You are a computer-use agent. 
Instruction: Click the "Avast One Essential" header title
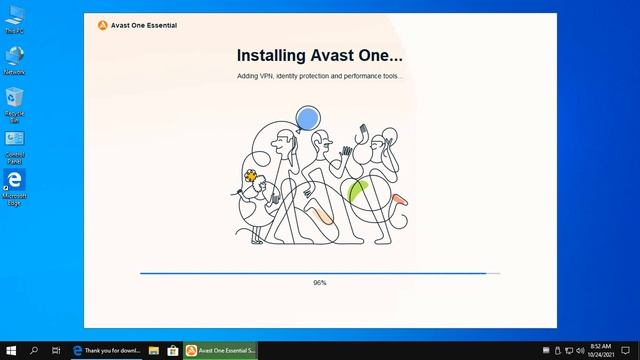pos(144,25)
